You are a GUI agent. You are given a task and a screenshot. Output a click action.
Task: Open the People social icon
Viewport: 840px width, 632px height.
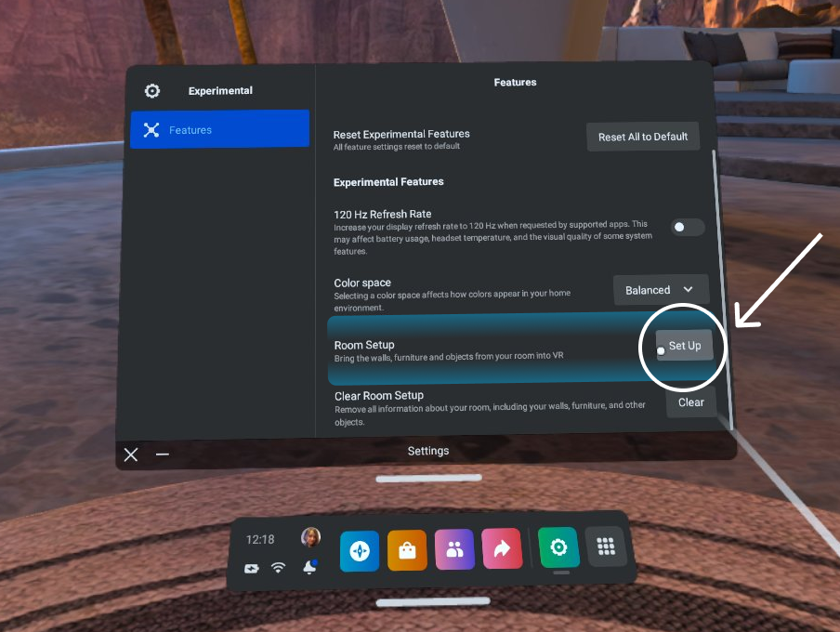pyautogui.click(x=454, y=549)
